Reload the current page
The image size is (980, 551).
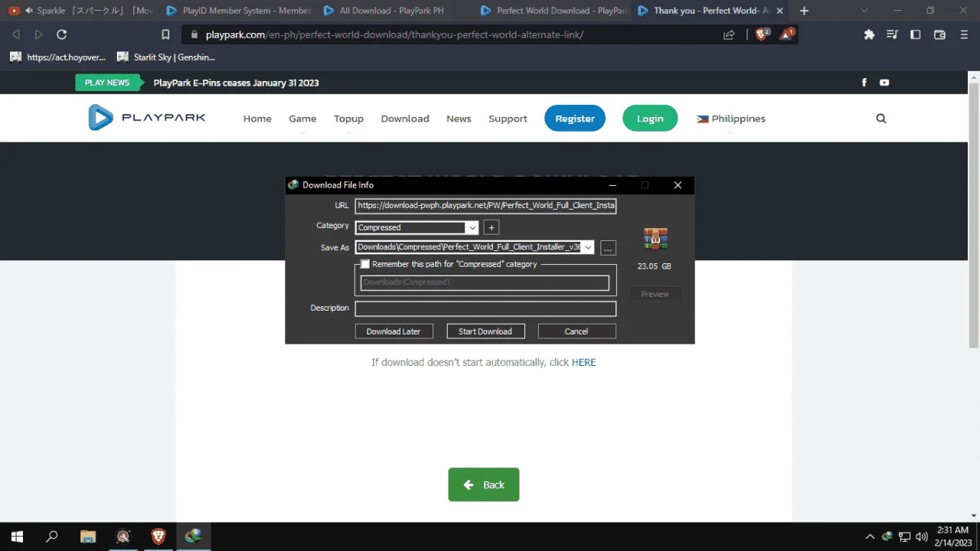(62, 34)
